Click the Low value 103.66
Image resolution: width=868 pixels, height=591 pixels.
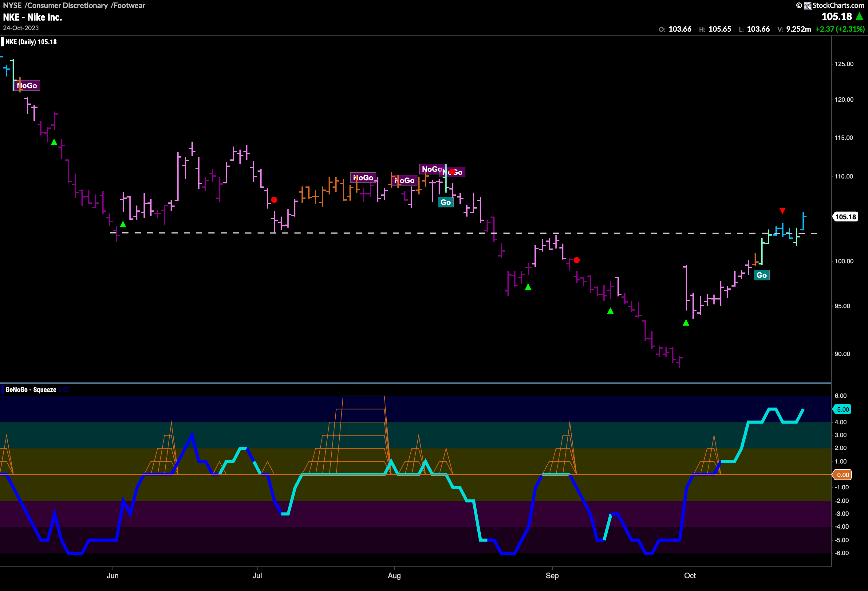[x=758, y=29]
